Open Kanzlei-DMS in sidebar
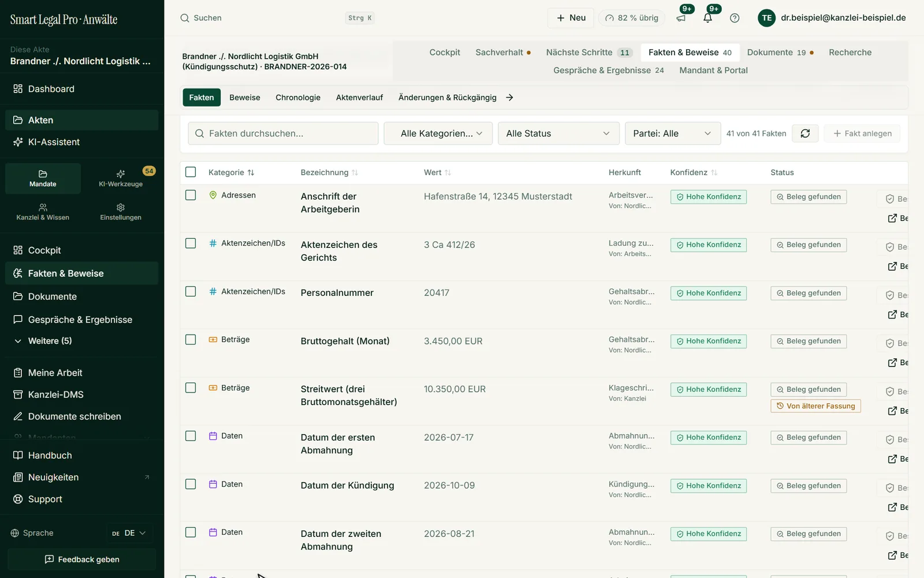Screen dimensions: 924x578 click(82, 395)
